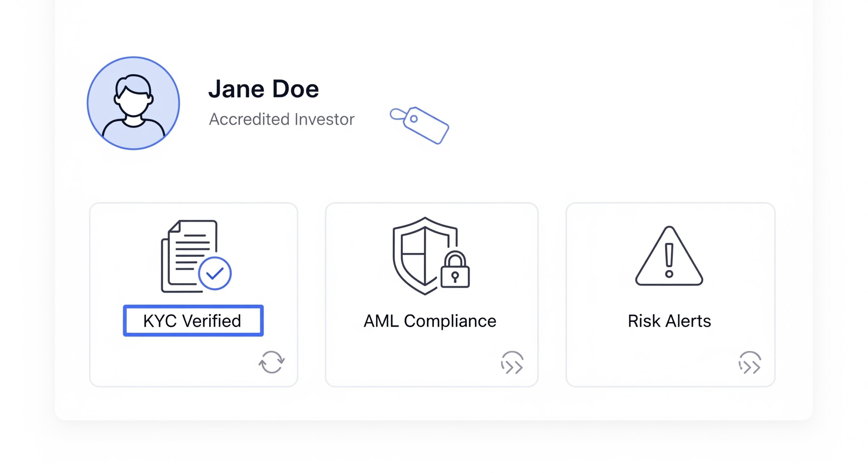Screen dimensions: 868x473
Task: Toggle the KYC Verified status
Action: click(193, 321)
